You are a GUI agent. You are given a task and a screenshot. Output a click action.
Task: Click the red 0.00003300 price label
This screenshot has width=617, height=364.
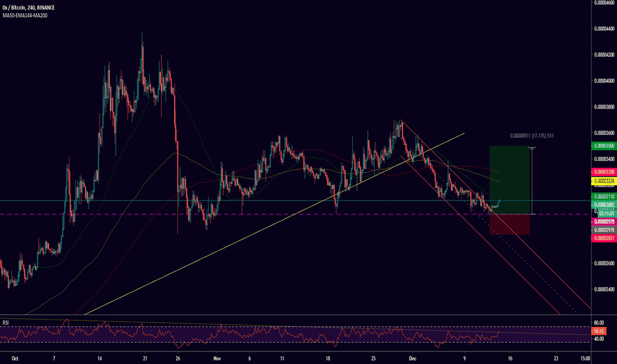tap(603, 172)
